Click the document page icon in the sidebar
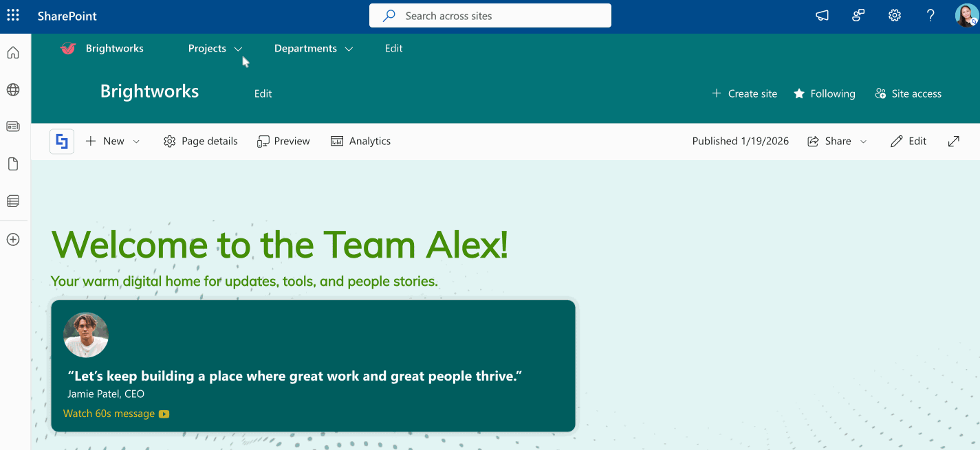This screenshot has width=980, height=450. (13, 164)
